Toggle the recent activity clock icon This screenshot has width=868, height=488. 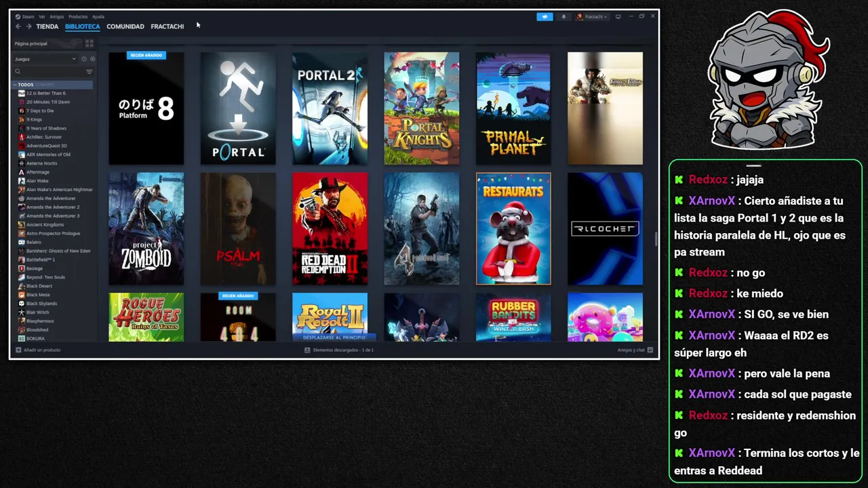[x=84, y=59]
